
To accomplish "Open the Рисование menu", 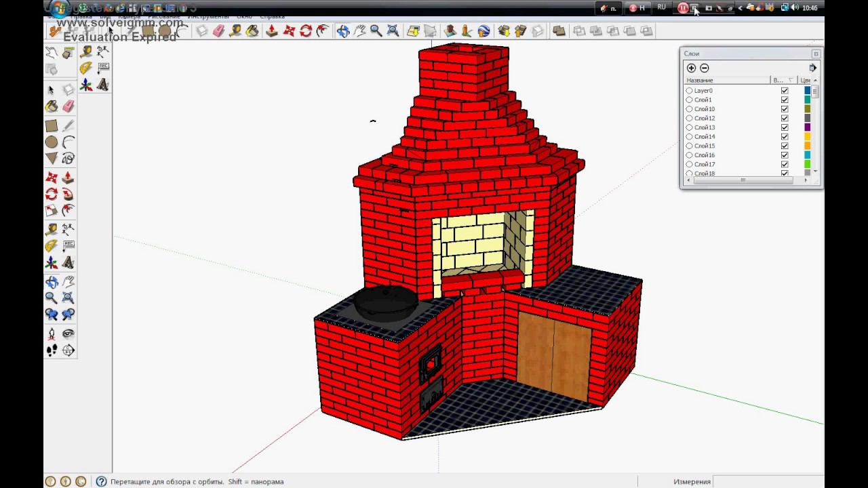I will coord(164,16).
